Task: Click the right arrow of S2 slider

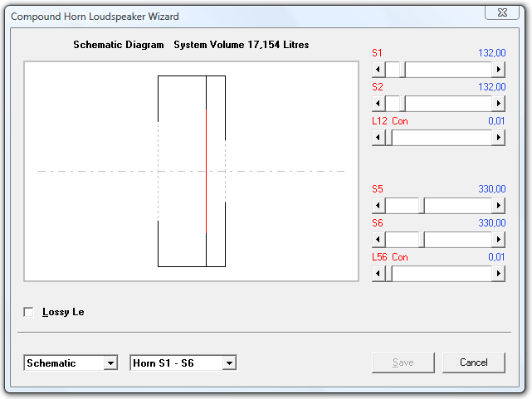Action: [x=499, y=104]
